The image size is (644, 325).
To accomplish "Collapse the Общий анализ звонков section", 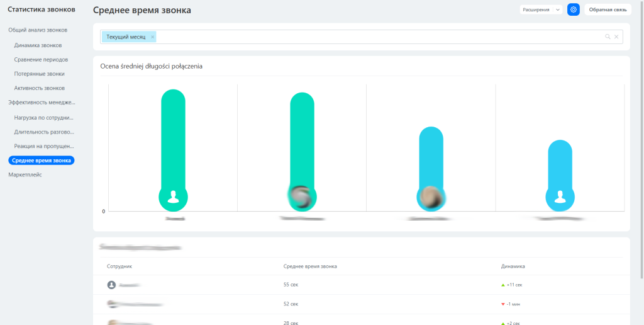I will pyautogui.click(x=38, y=30).
